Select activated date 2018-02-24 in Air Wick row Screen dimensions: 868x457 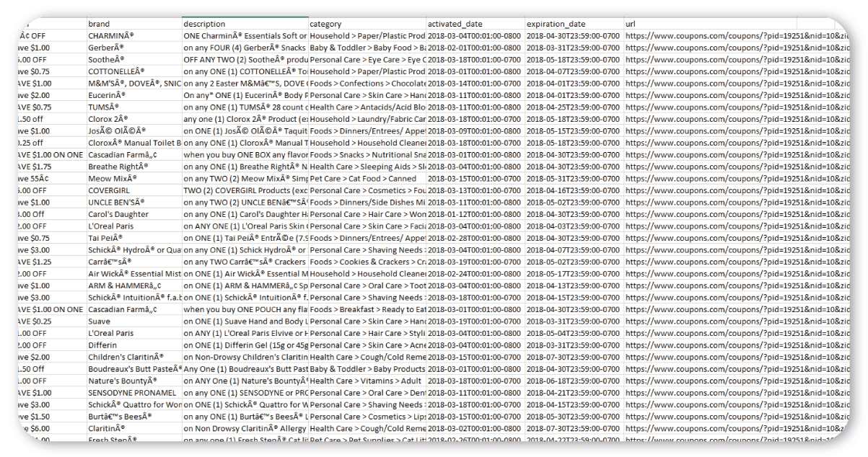475,274
